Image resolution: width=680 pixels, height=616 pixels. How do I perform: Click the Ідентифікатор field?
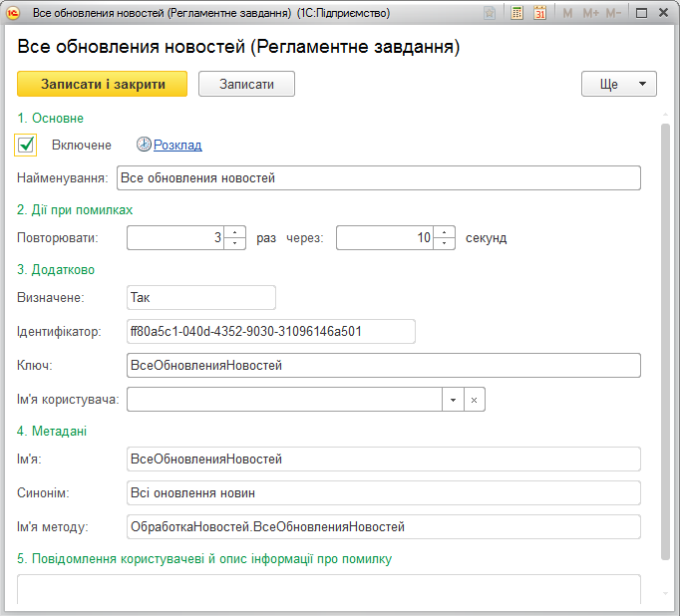coord(271,331)
